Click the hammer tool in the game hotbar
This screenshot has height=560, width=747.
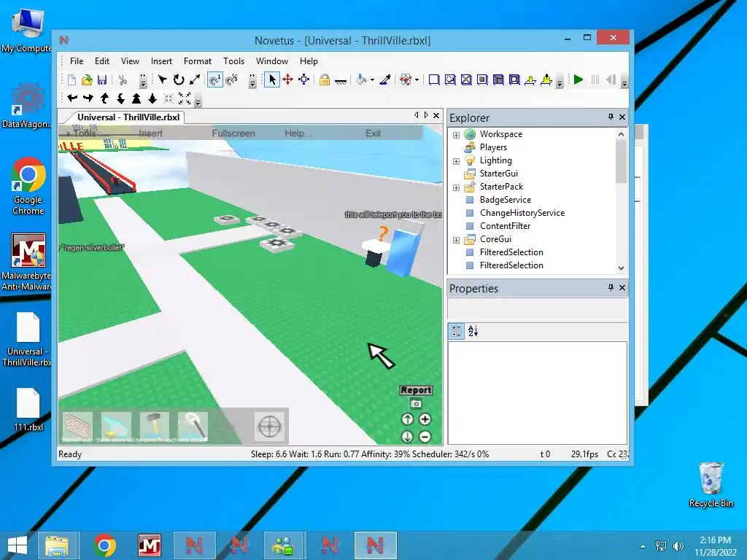click(155, 426)
